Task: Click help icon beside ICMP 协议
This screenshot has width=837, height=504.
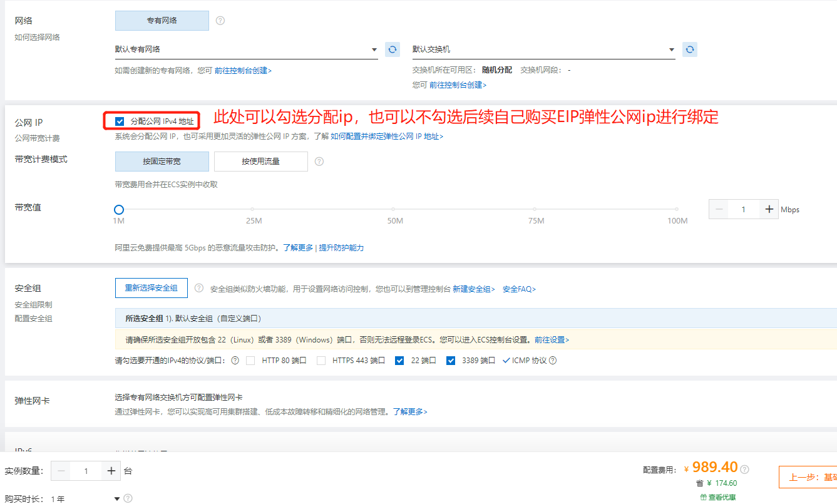Action: tap(553, 361)
